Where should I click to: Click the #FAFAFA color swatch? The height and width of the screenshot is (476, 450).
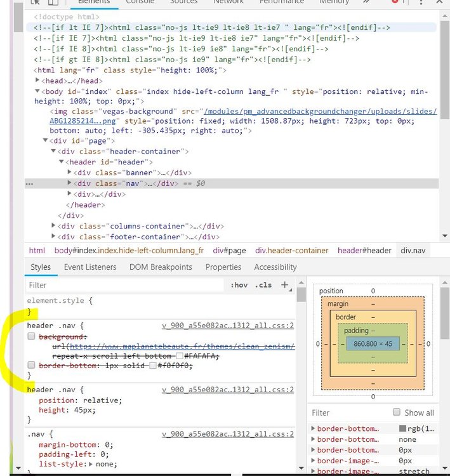tap(180, 356)
